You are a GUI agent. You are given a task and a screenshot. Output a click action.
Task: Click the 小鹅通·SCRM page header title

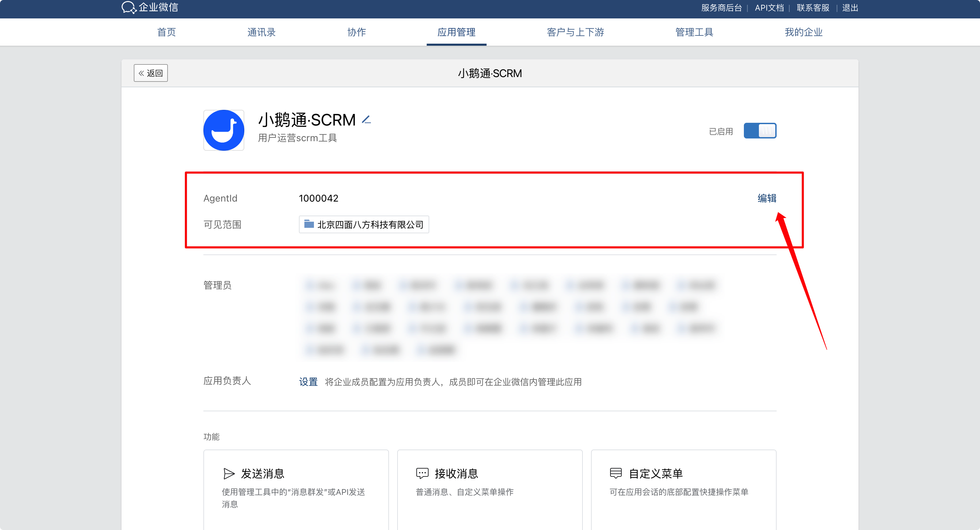tap(490, 73)
